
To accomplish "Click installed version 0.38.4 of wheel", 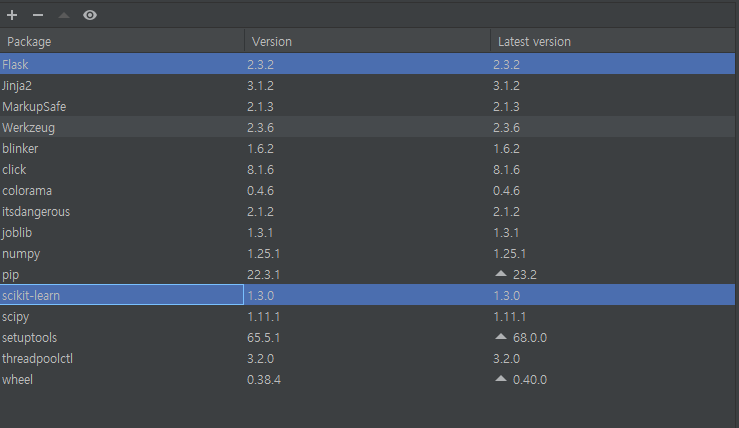I will click(264, 379).
